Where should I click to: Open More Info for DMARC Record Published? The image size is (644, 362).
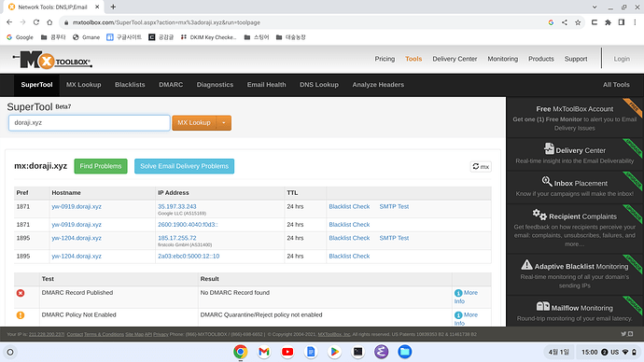coord(466,297)
